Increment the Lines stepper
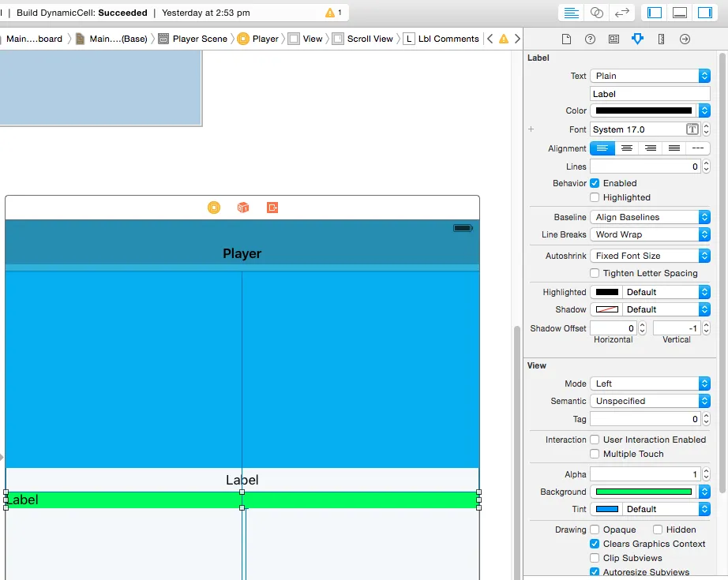 706,163
